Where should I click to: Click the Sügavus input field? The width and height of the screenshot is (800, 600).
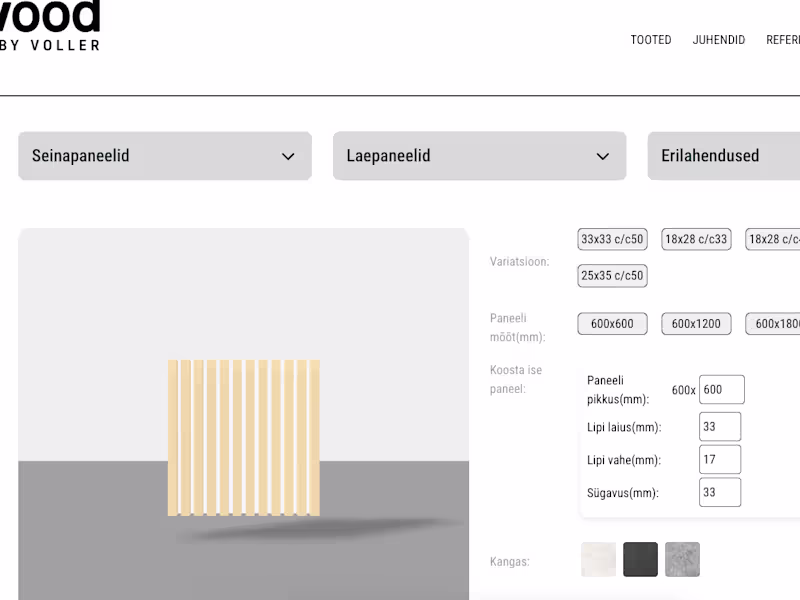click(719, 492)
